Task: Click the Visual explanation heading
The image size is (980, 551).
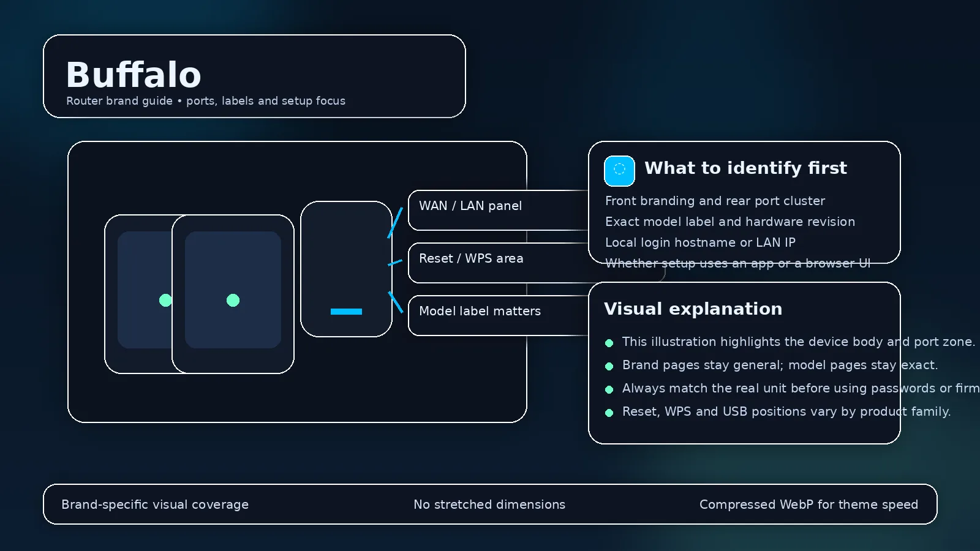Action: [693, 309]
